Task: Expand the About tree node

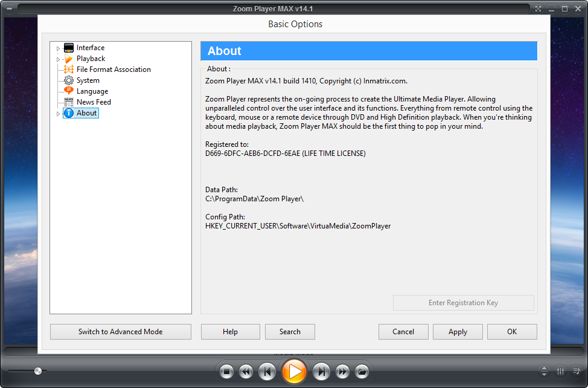Action: [x=58, y=114]
